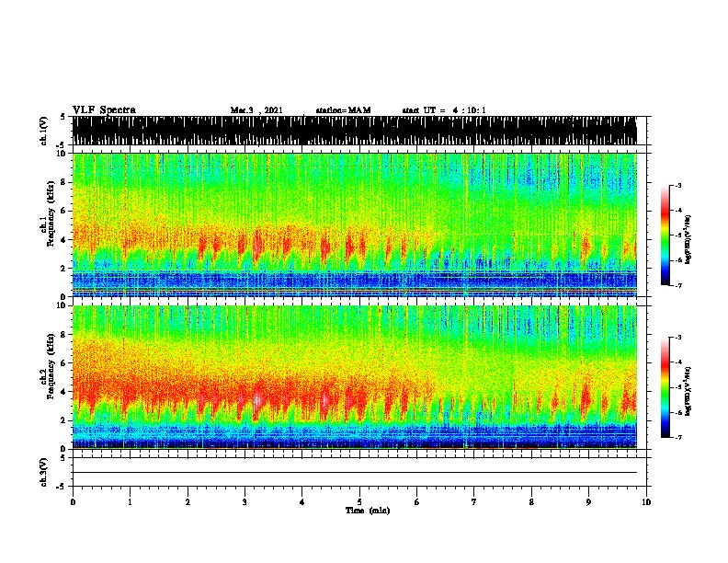
Task: Click the time axis "5" minute tick label
Action: (x=359, y=502)
